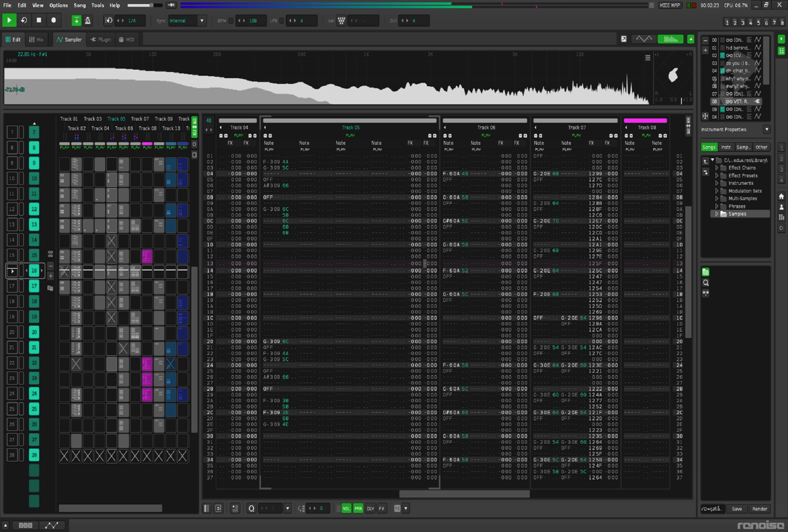This screenshot has width=788, height=532.
Task: Expand the Instrument Properties dropdown arrow
Action: (x=766, y=129)
